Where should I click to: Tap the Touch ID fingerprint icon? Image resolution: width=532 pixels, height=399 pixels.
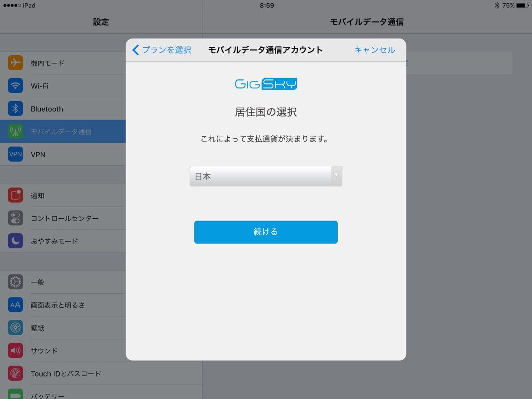click(x=15, y=373)
